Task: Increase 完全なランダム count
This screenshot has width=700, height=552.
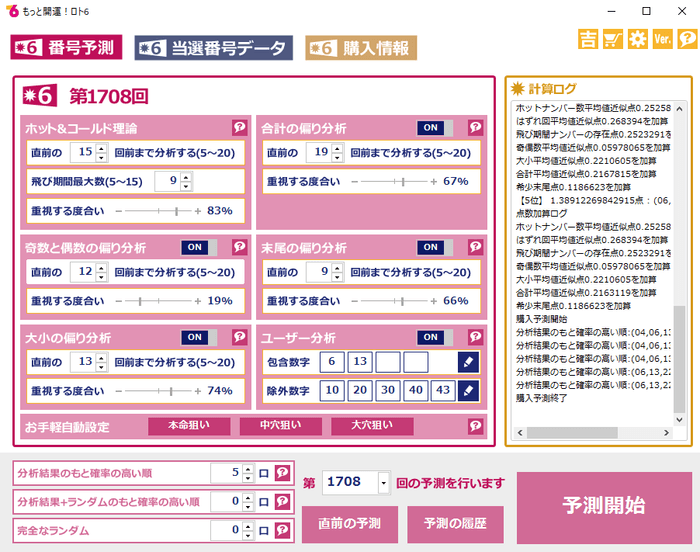Action: 248,526
